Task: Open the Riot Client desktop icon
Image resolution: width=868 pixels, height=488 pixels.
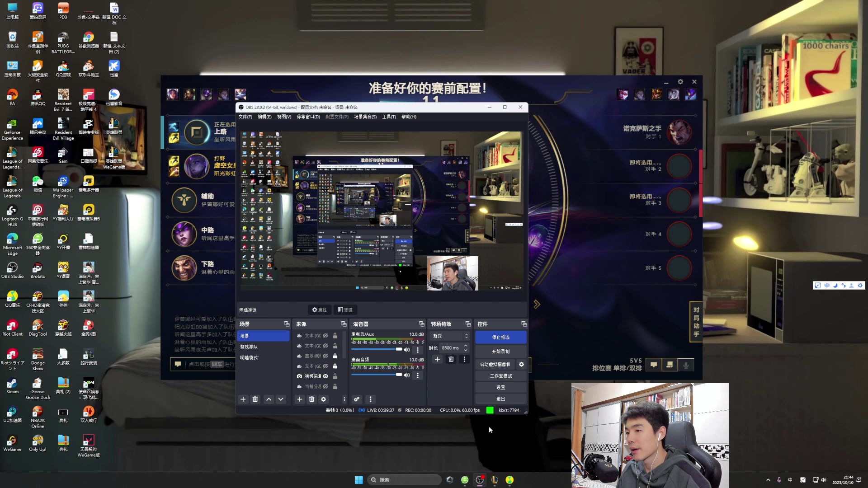Action: click(x=12, y=328)
